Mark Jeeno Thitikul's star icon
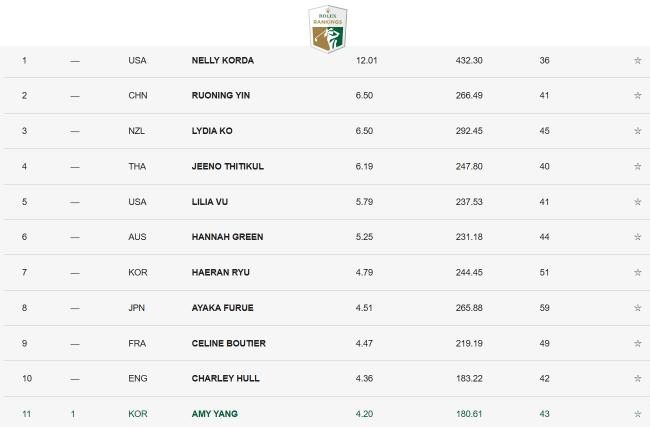The height and width of the screenshot is (427, 650). point(637,166)
